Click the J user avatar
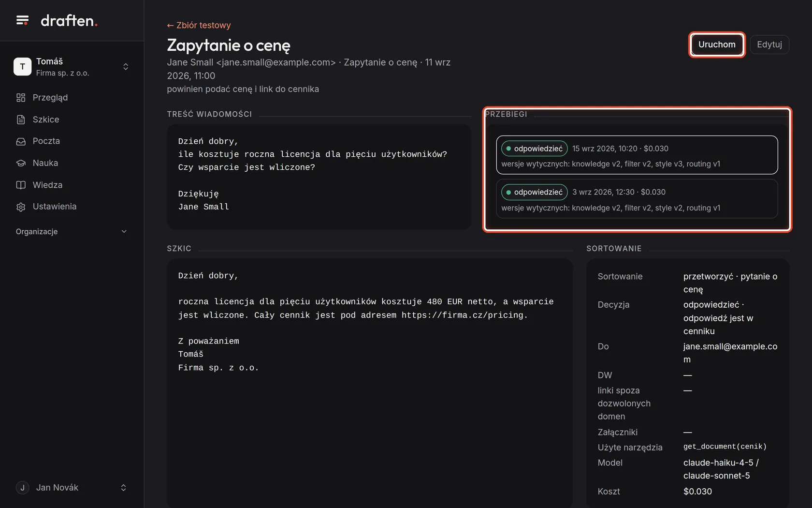 point(22,488)
